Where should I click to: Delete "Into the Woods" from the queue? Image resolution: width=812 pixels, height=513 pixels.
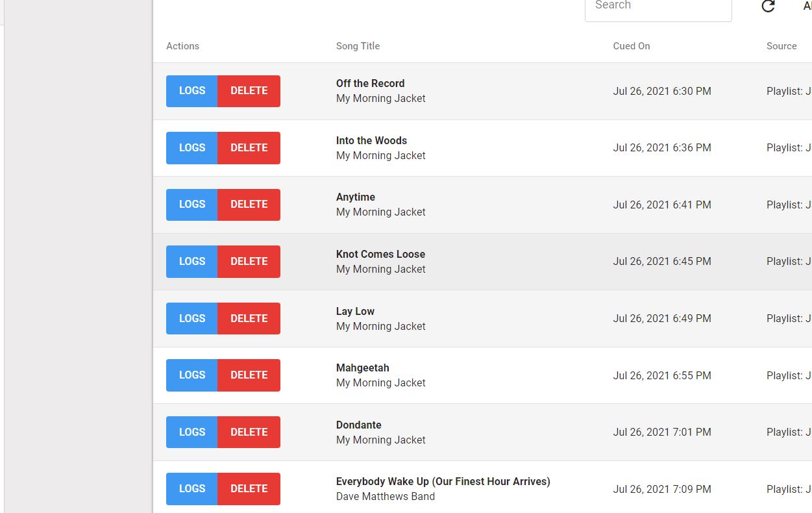coord(249,147)
